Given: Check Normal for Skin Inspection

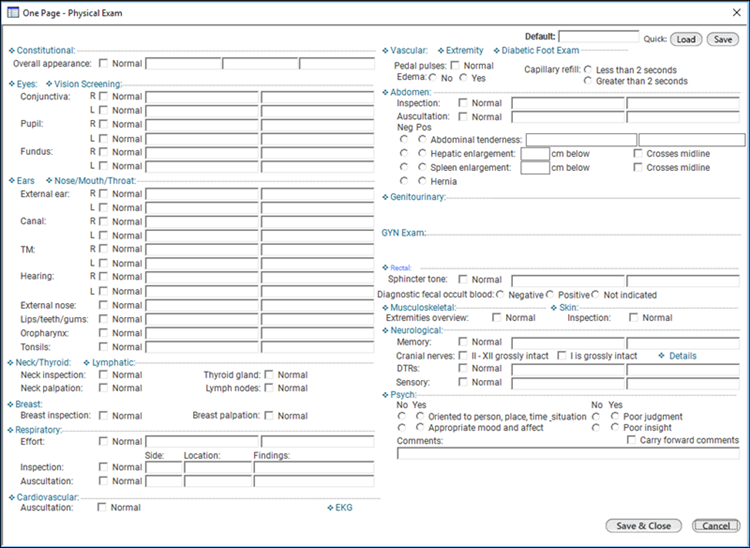Looking at the screenshot, I should tap(633, 318).
